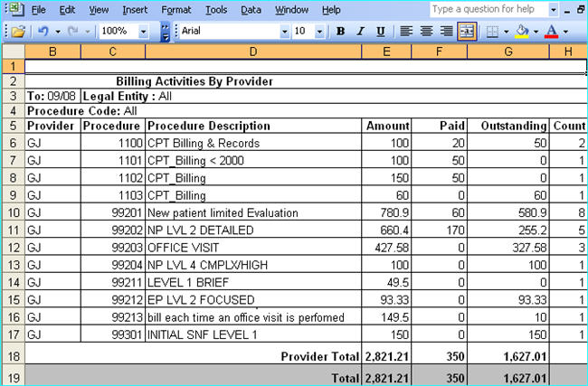Screen dimensions: 588x386
Task: Open the Format menu
Action: 176,9
